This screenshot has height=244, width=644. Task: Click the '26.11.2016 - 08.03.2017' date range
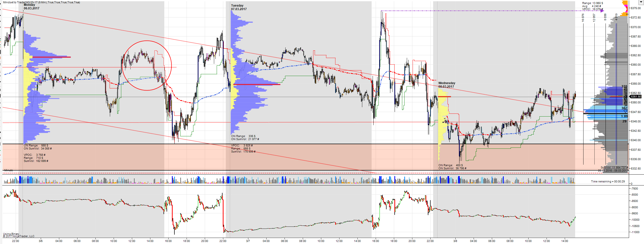click(x=613, y=171)
